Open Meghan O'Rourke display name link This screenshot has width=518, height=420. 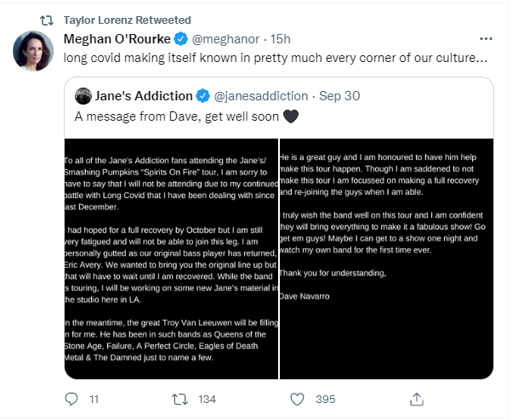point(117,39)
